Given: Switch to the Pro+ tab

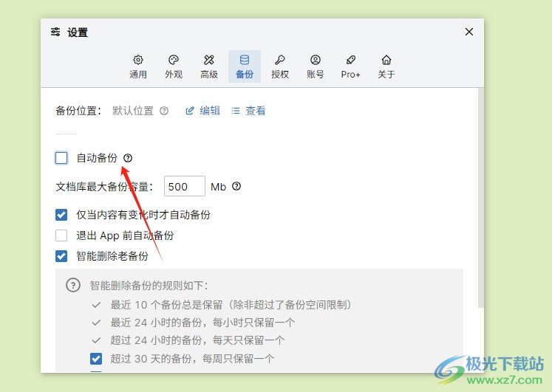Looking at the screenshot, I should click(x=350, y=66).
